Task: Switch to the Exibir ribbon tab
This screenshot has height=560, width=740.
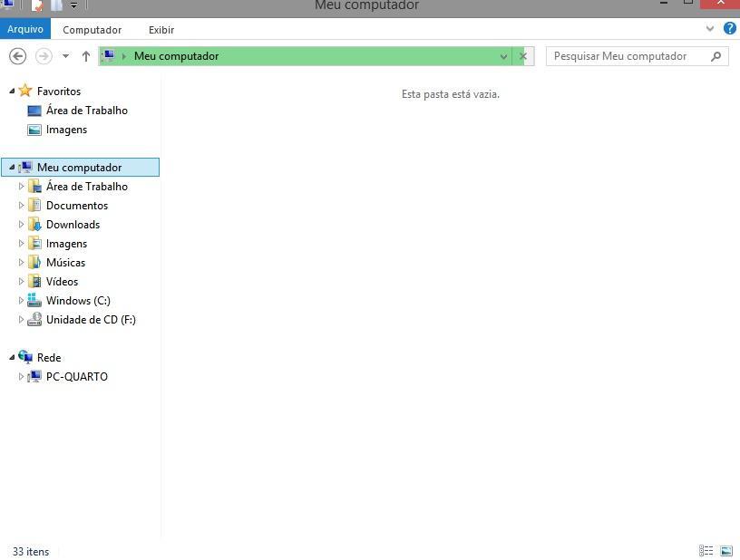Action: [161, 30]
